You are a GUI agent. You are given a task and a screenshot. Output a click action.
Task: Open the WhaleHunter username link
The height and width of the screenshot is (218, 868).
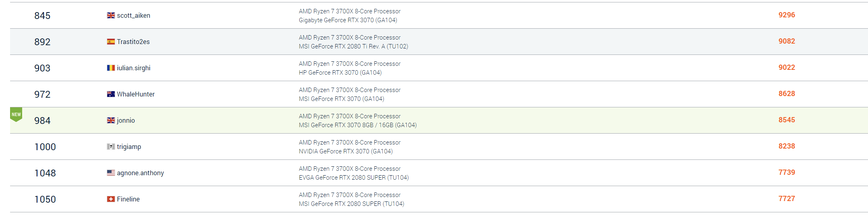pyautogui.click(x=136, y=94)
